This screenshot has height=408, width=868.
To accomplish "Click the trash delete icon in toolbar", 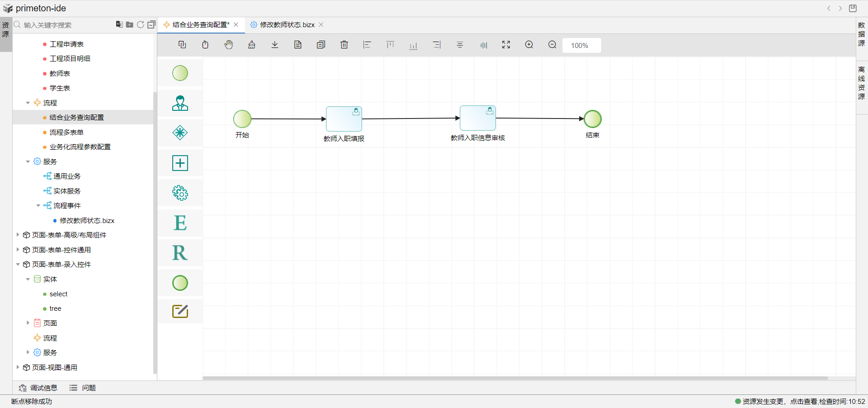I will point(344,45).
